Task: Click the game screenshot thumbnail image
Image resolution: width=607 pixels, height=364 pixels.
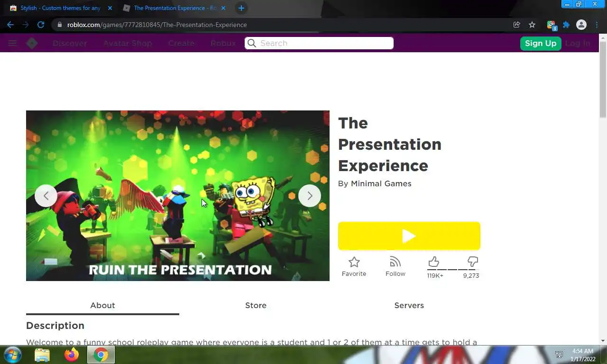Action: [x=178, y=196]
